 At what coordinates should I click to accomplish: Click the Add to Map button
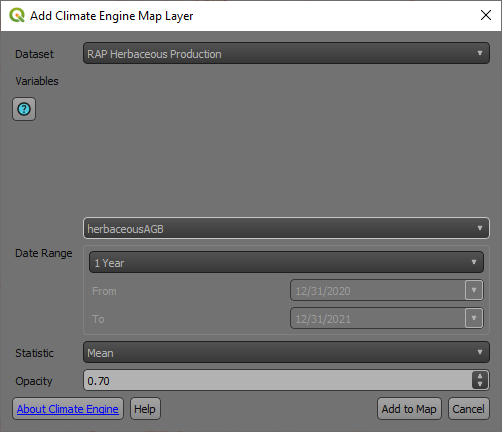tap(409, 409)
